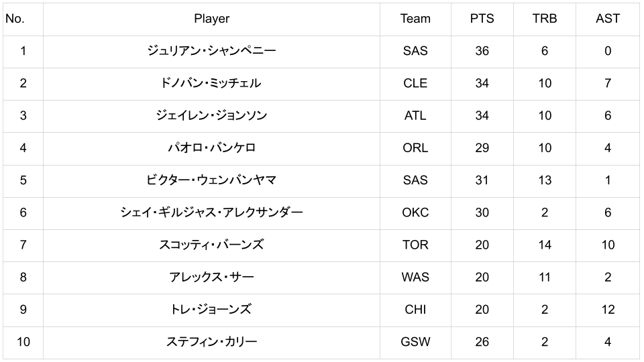This screenshot has width=644, height=362.
Task: Click the No. column header
Action: click(15, 19)
